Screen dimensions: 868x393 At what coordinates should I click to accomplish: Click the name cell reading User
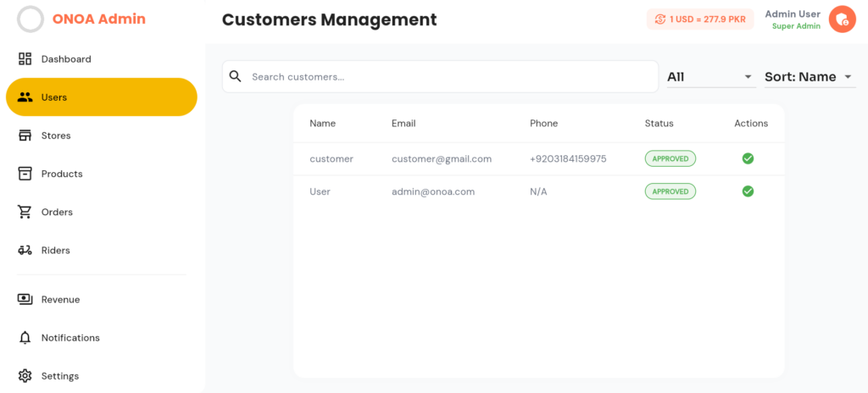coord(320,191)
